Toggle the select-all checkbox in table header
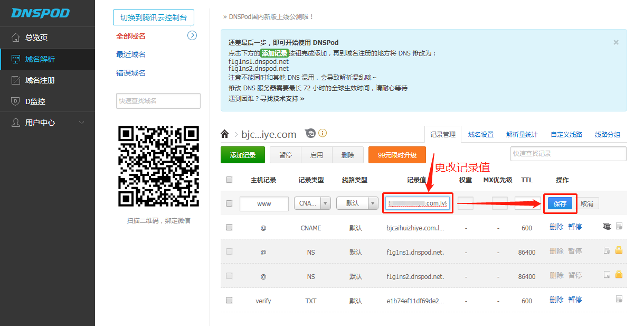 pos(229,180)
